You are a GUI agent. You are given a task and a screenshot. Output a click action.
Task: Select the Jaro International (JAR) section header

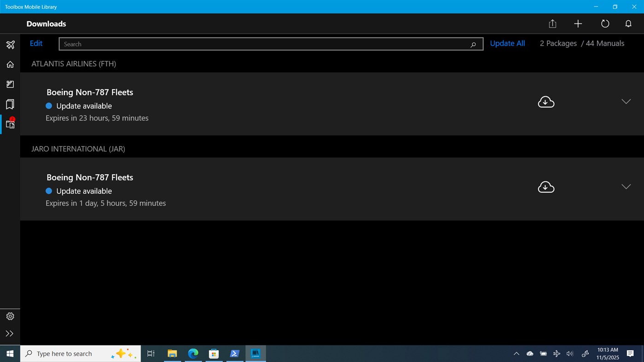[x=78, y=149]
